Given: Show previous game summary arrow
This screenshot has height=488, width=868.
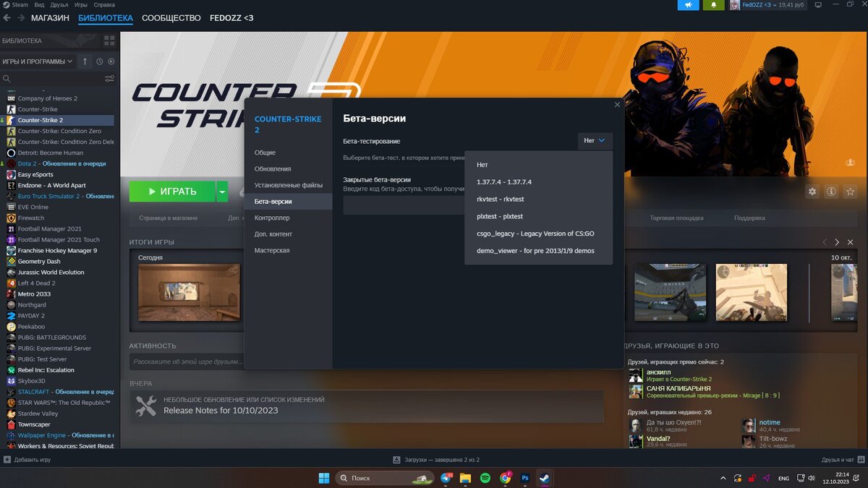Looking at the screenshot, I should coord(824,242).
